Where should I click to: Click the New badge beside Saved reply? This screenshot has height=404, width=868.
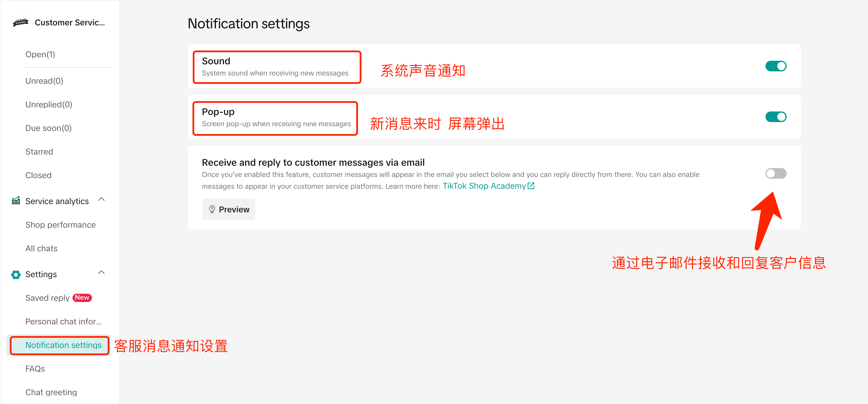click(x=82, y=298)
